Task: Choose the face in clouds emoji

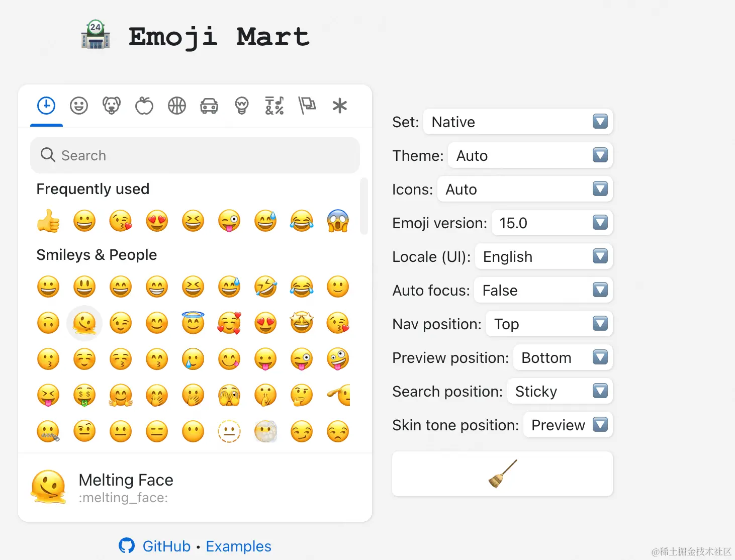Action: (x=265, y=432)
